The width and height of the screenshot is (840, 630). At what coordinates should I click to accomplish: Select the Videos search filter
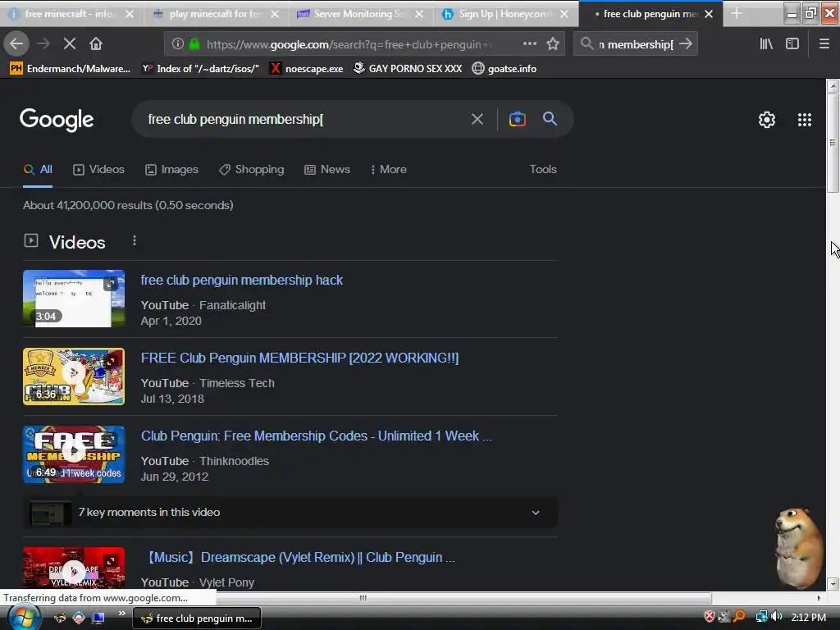(x=98, y=169)
